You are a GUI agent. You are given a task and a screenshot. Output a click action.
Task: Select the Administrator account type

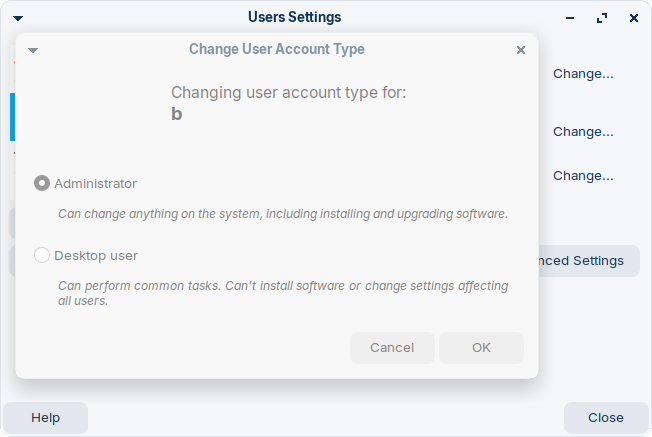pyautogui.click(x=86, y=183)
